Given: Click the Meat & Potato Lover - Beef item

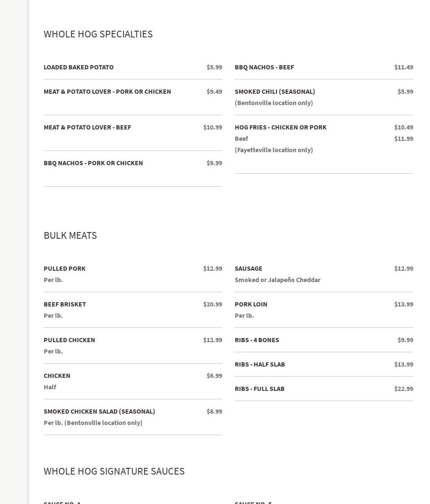Looking at the screenshot, I should pos(87,127).
